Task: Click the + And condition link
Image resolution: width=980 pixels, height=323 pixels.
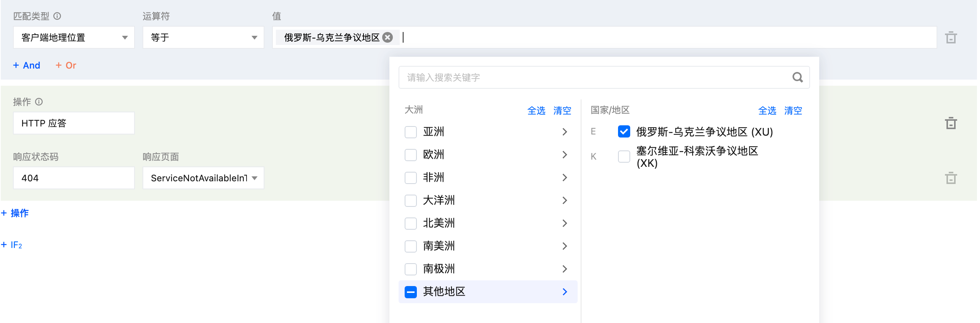Action: [27, 66]
